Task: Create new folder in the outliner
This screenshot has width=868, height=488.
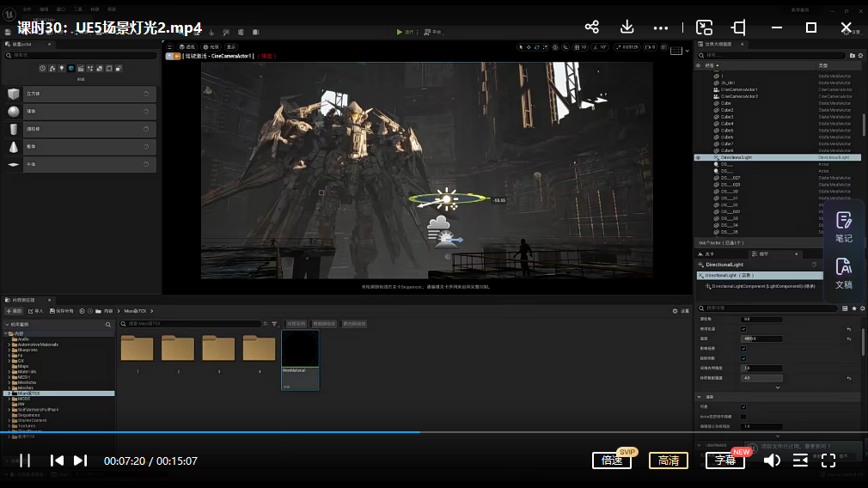Action: tap(852, 55)
